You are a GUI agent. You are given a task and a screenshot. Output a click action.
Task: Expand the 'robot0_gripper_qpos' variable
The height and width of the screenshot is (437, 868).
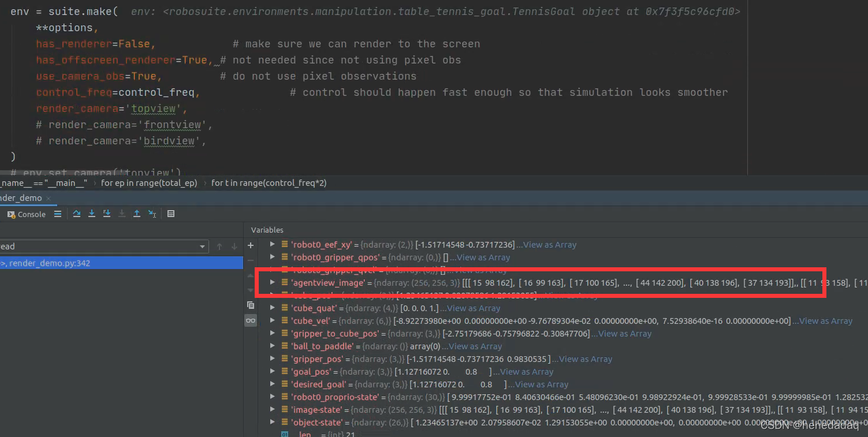(x=273, y=257)
